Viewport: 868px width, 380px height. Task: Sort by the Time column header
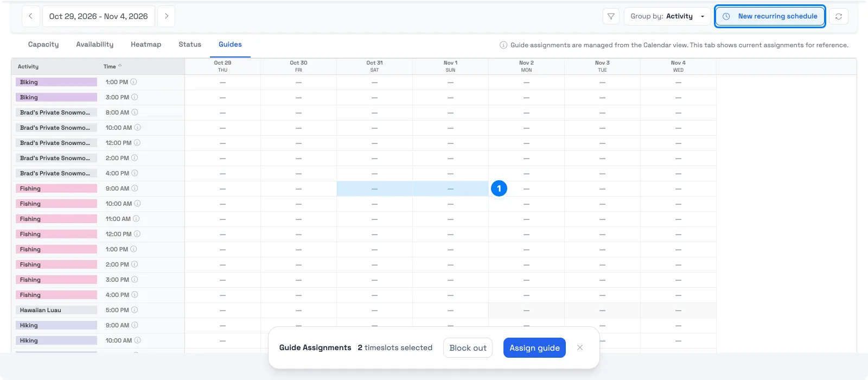pyautogui.click(x=112, y=67)
